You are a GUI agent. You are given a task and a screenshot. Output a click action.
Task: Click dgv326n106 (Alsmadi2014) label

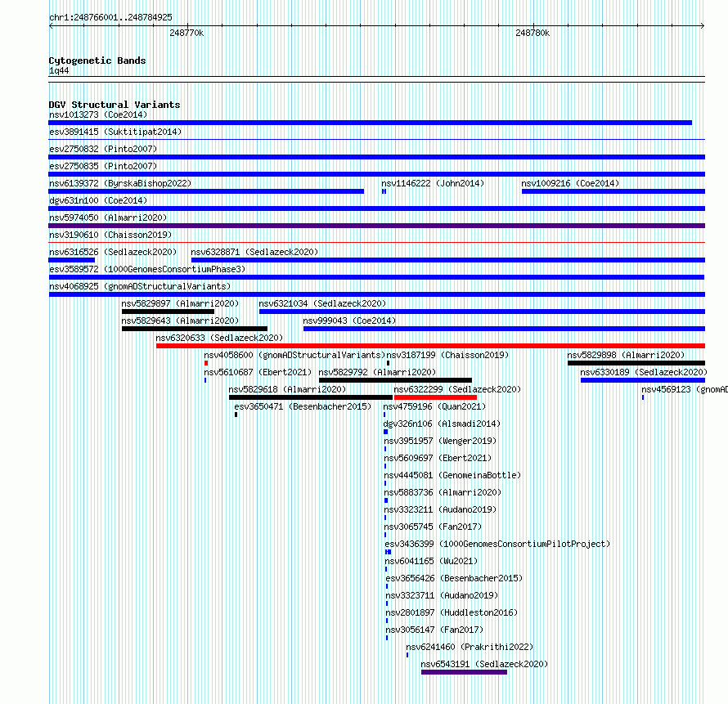tap(442, 424)
